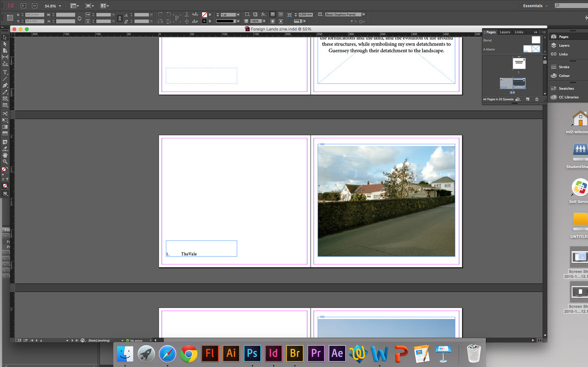Pick the Free Transform tool
This screenshot has width=588, height=367.
pos(5,120)
